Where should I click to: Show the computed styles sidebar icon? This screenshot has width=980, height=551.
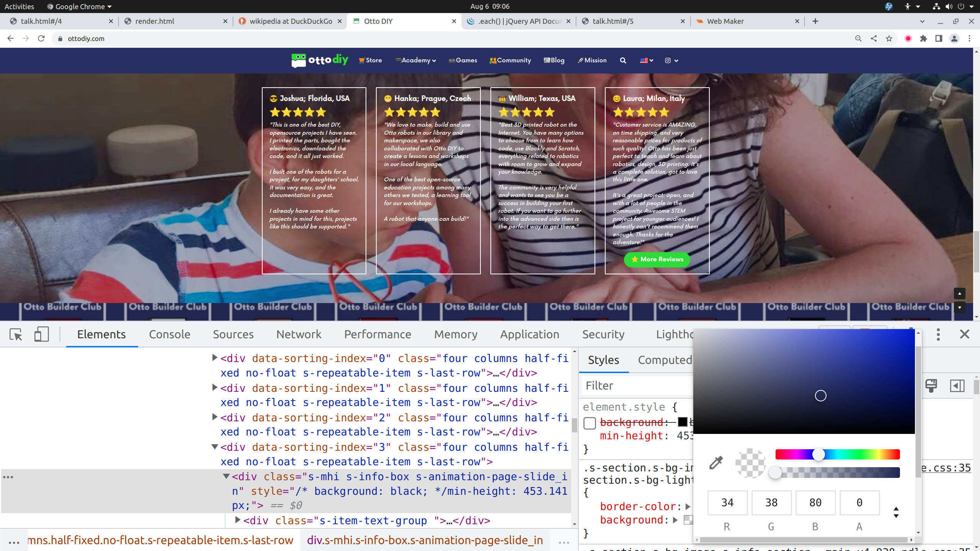tap(957, 385)
